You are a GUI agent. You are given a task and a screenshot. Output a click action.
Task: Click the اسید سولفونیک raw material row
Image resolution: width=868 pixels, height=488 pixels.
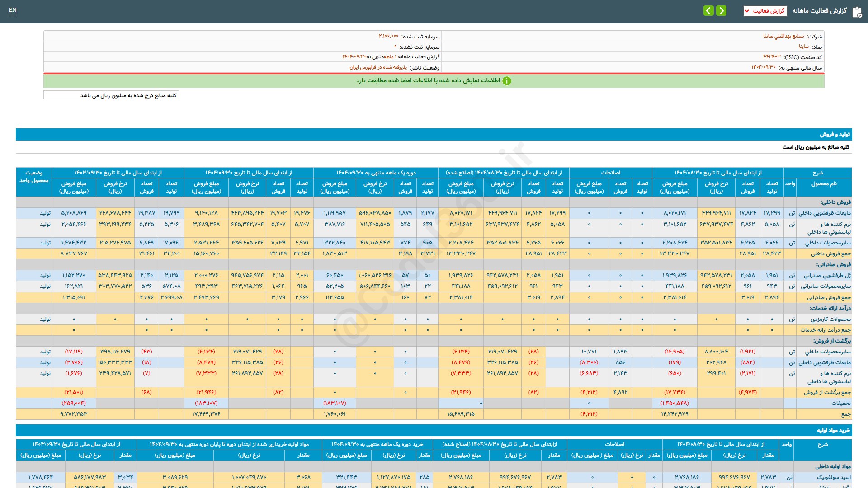pos(833,477)
